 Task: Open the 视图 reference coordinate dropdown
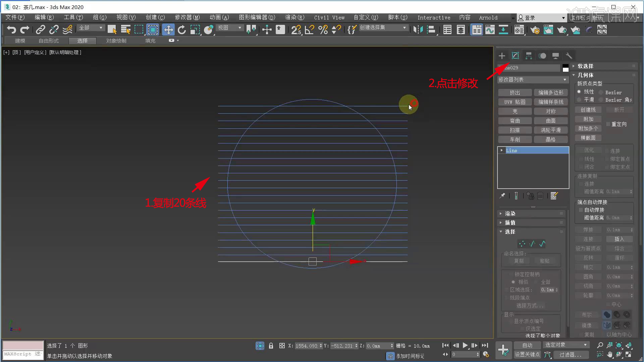(x=230, y=28)
